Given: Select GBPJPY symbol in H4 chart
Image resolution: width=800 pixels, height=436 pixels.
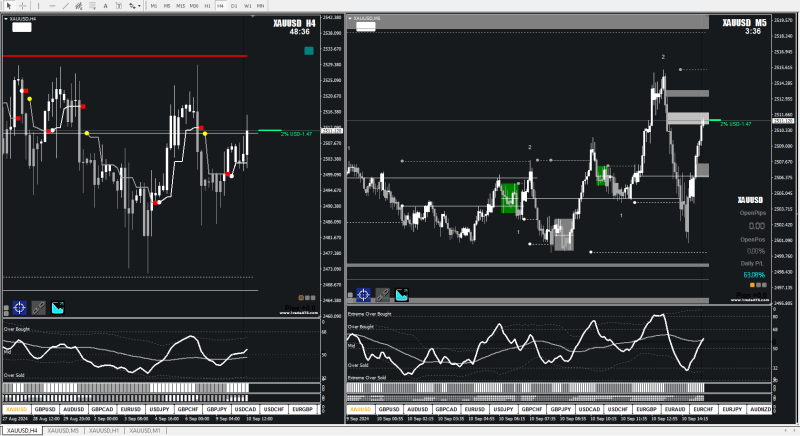Looking at the screenshot, I should point(216,409).
